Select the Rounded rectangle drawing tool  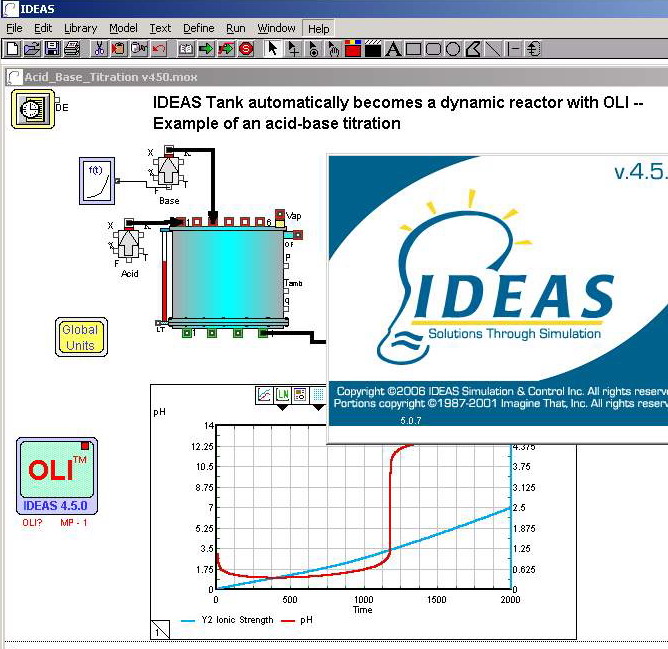(x=433, y=49)
